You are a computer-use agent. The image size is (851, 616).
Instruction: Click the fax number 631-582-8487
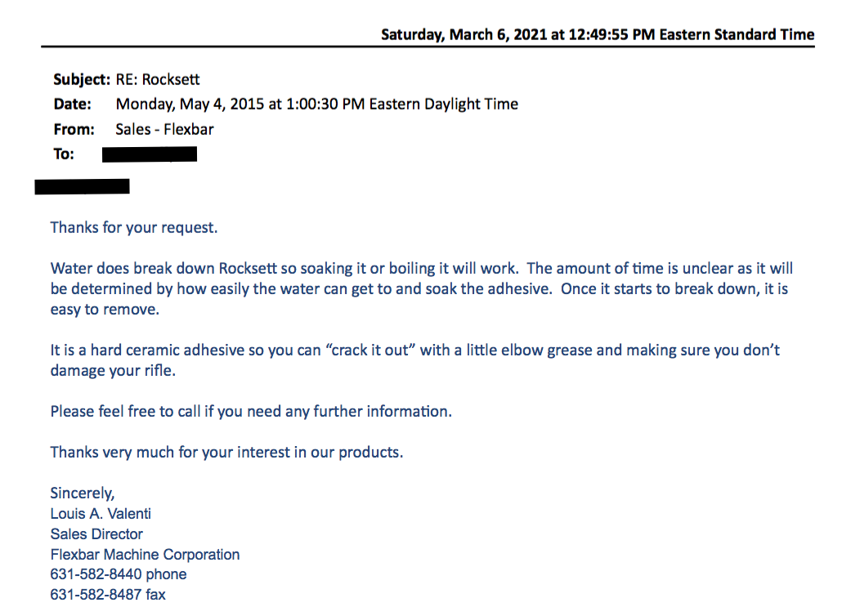(x=96, y=595)
